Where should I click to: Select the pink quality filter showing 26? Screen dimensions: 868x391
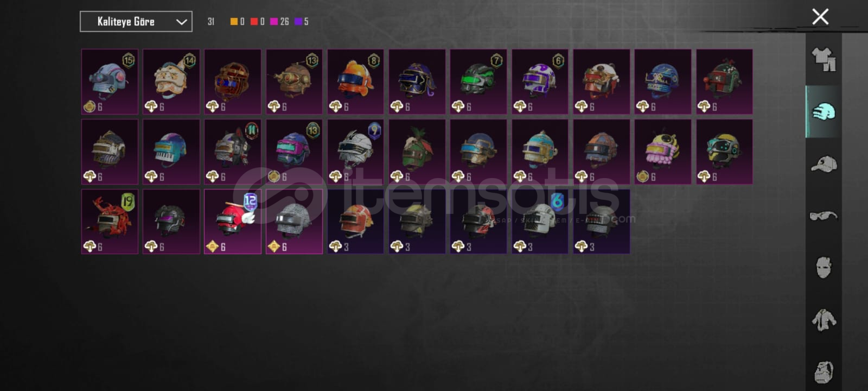279,22
